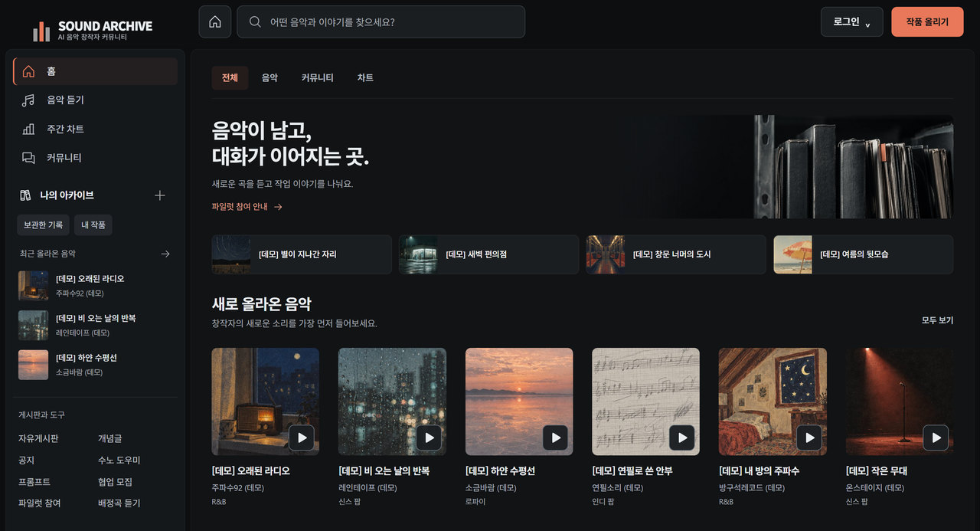
Task: Click the 내 작품 chip
Action: (93, 225)
